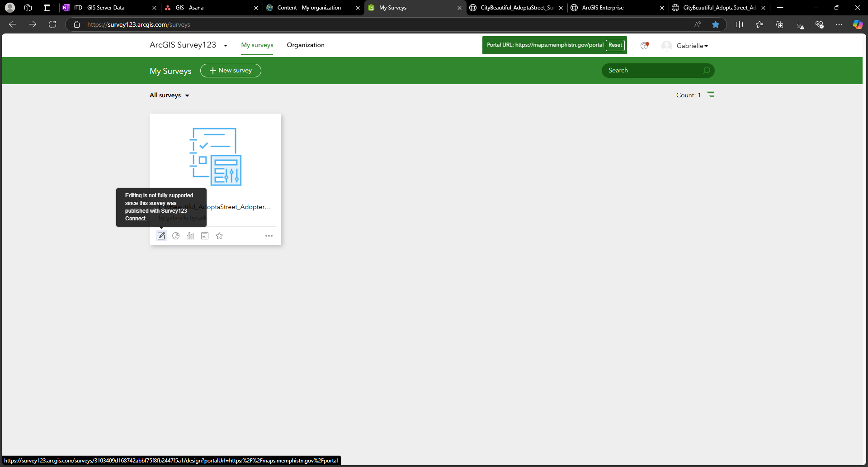The width and height of the screenshot is (868, 467).
Task: Open the Analyze bar chart icon
Action: (x=190, y=236)
